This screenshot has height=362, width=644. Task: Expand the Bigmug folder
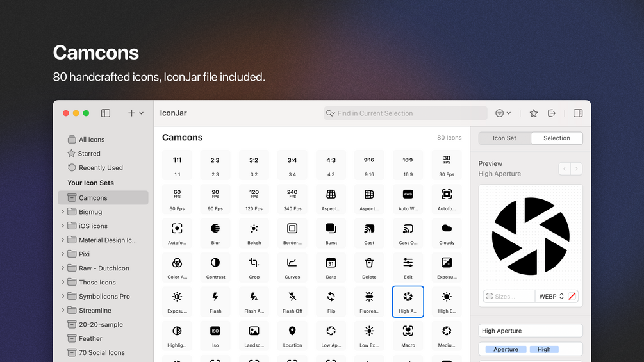tap(62, 212)
